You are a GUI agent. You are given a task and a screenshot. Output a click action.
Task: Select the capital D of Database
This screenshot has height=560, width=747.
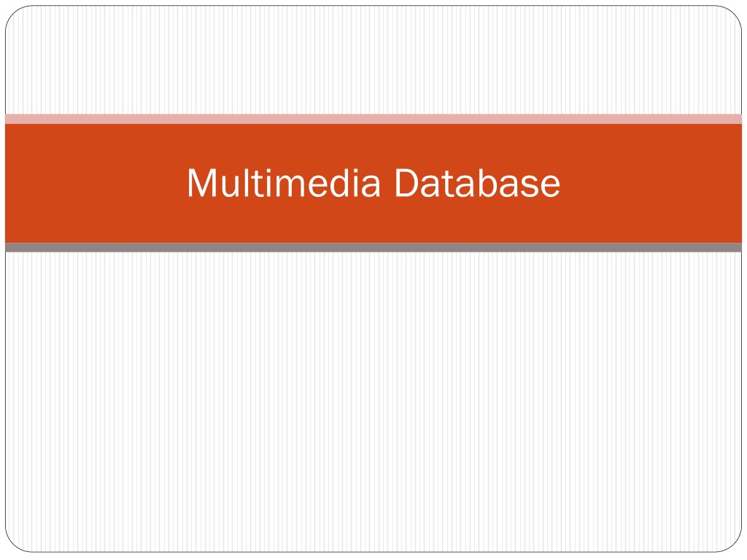pos(407,182)
